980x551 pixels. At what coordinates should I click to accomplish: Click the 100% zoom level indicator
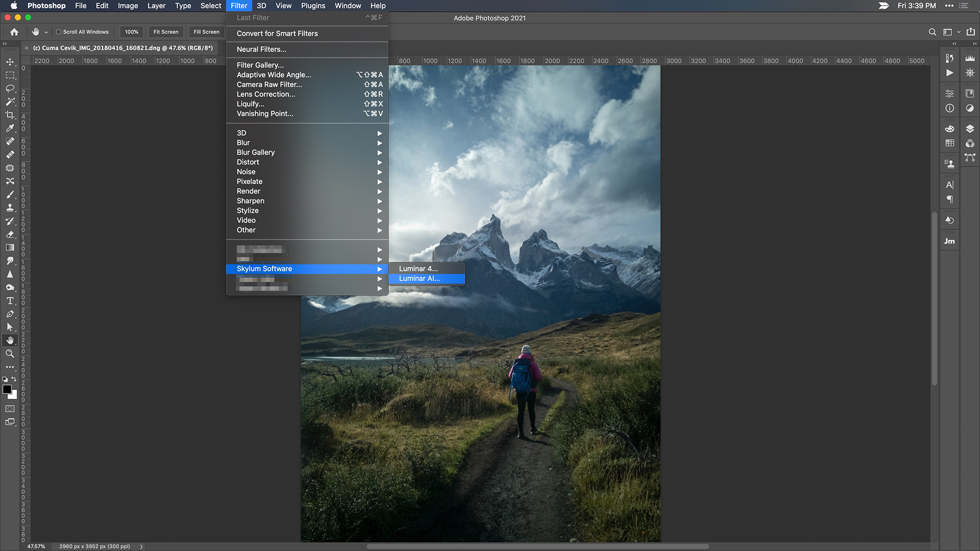pos(131,32)
